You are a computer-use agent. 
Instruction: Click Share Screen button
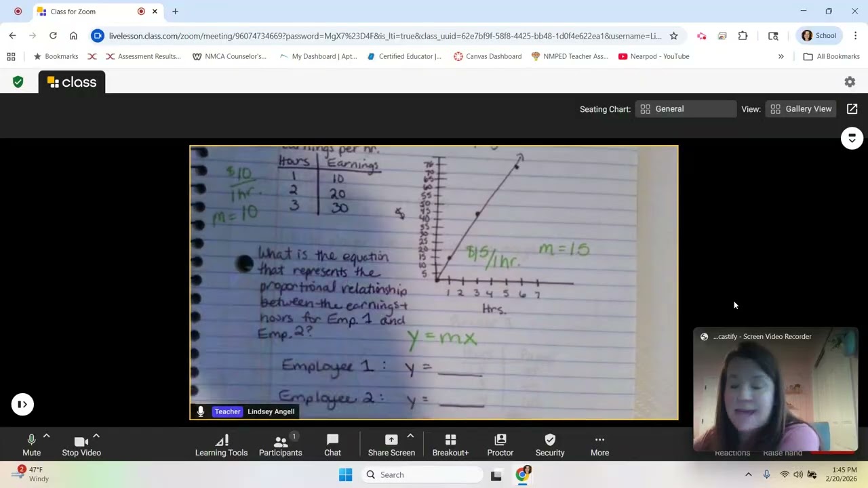pyautogui.click(x=391, y=445)
